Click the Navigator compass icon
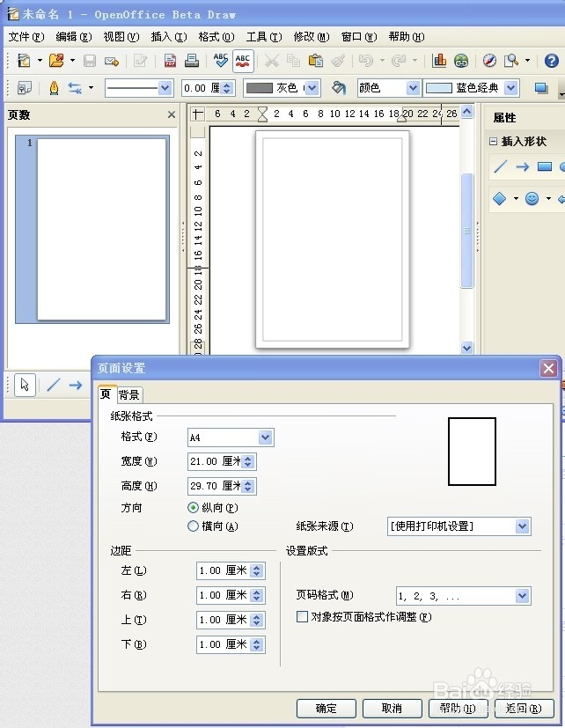 tap(489, 61)
